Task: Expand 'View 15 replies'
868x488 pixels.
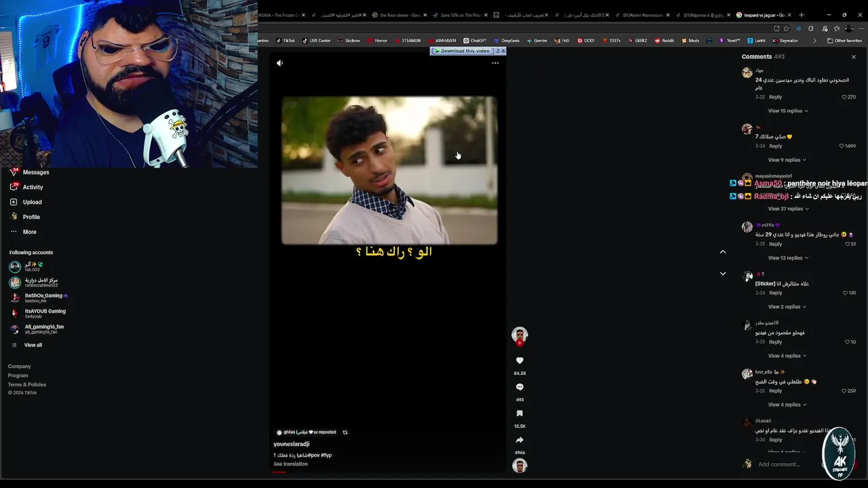Action: point(788,110)
